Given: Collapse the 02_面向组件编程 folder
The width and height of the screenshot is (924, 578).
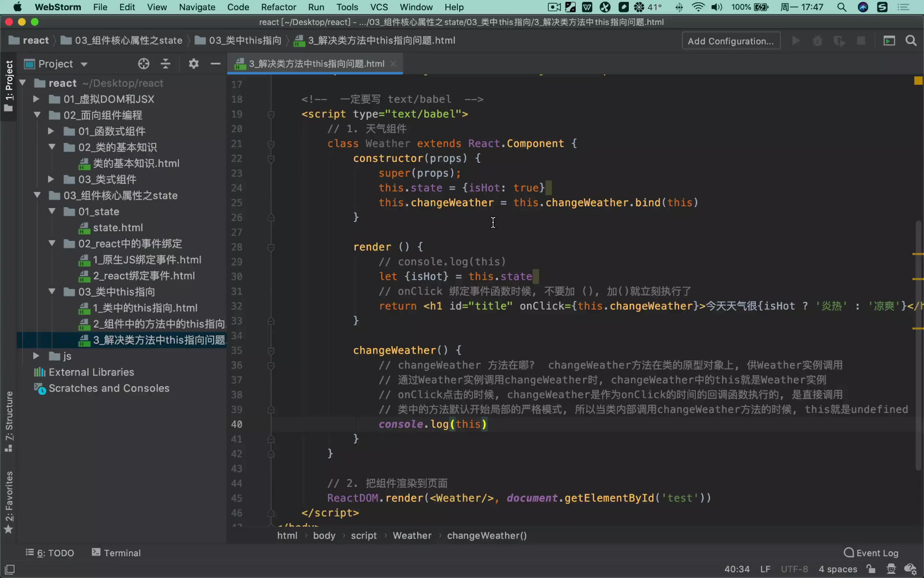Looking at the screenshot, I should coord(37,115).
